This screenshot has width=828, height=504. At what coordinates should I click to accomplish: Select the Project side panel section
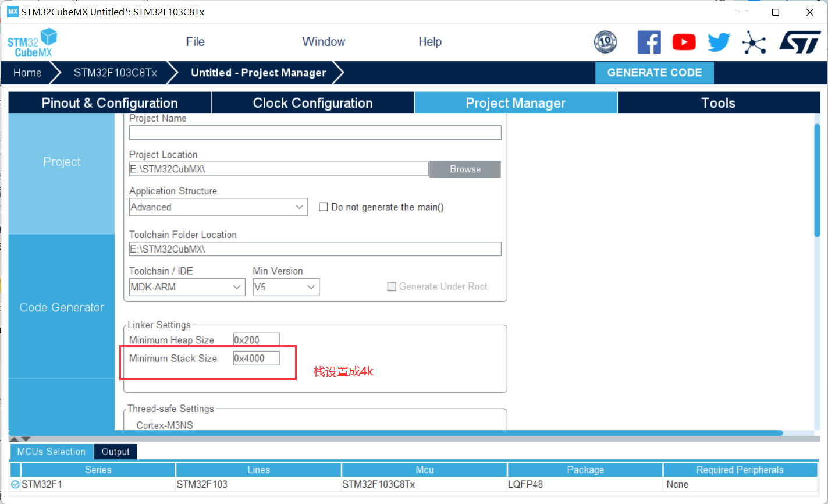[x=62, y=162]
